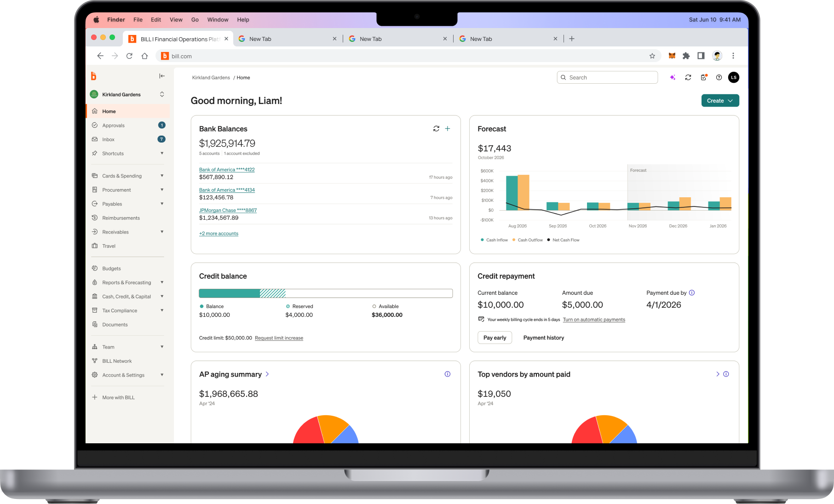The height and width of the screenshot is (504, 834).
Task: Open the Documents section
Action: pos(115,324)
